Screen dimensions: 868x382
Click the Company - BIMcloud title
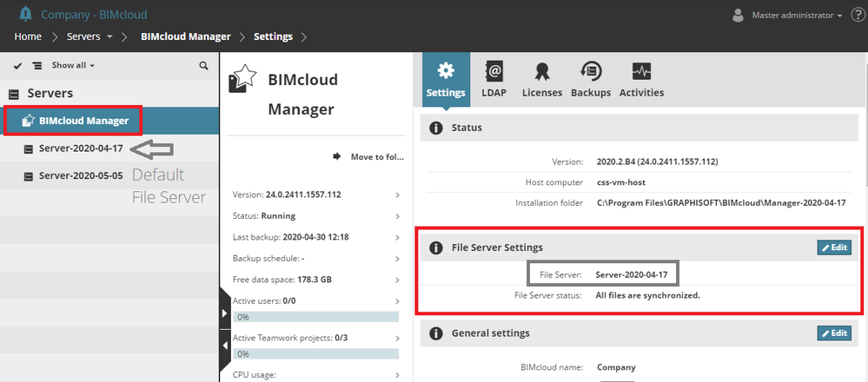pos(94,15)
